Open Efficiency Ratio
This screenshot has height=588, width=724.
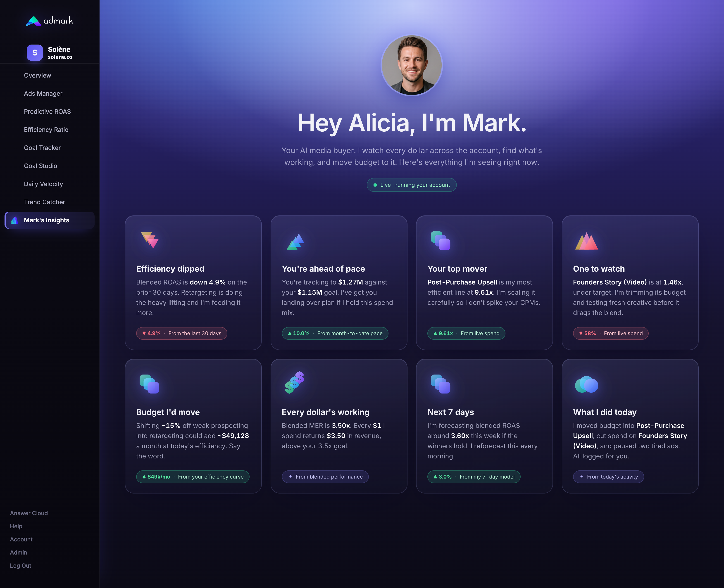(x=46, y=130)
